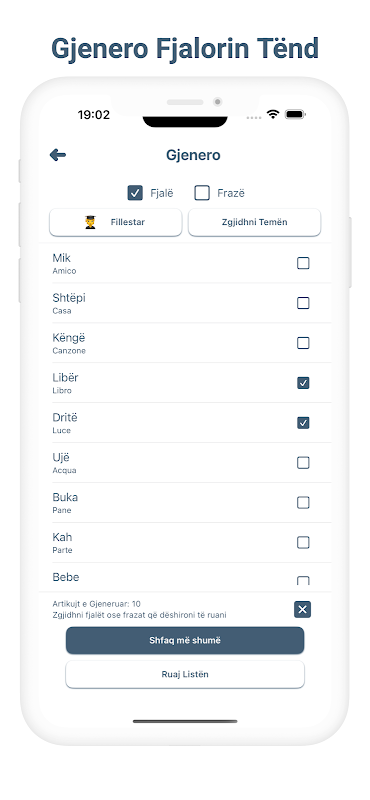The height and width of the screenshot is (800, 370).
Task: Enable the Frazë checkbox
Action: (202, 193)
